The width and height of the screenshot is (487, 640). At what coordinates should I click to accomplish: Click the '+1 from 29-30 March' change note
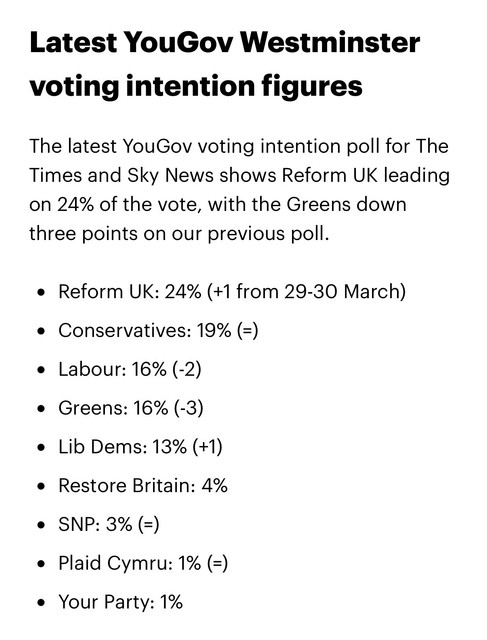click(307, 292)
